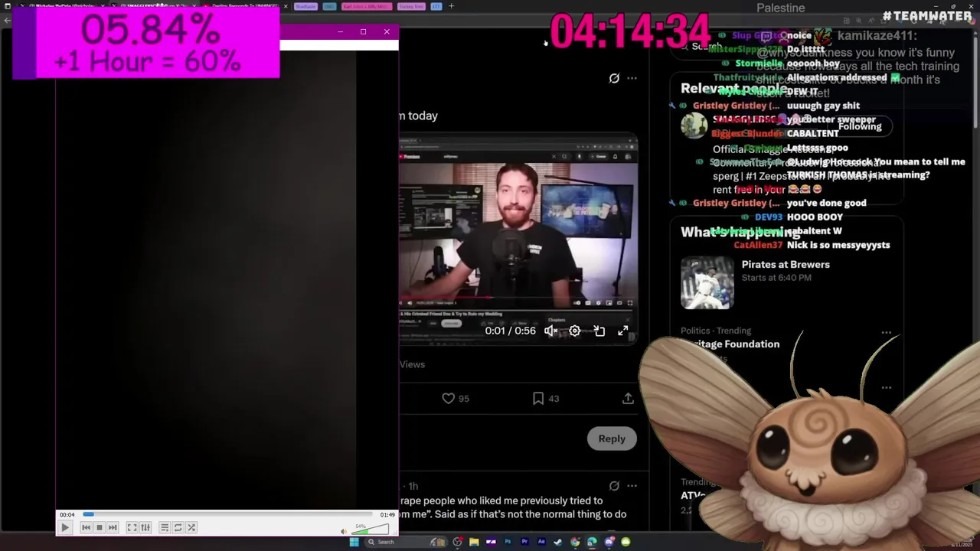
Task: Open the relevant person's profile avatar
Action: [694, 126]
